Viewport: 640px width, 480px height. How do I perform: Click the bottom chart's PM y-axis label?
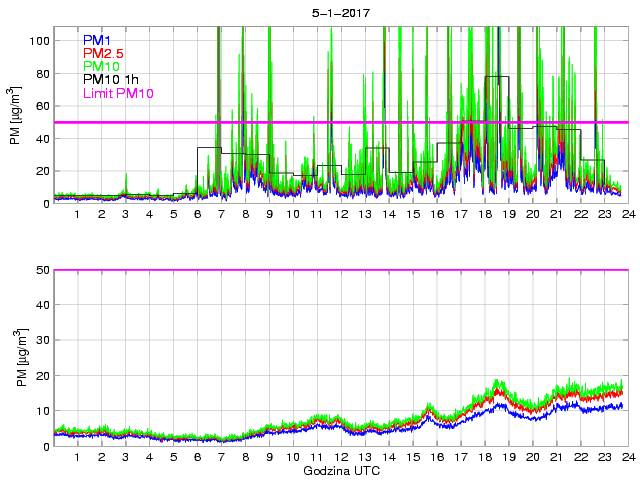point(16,358)
